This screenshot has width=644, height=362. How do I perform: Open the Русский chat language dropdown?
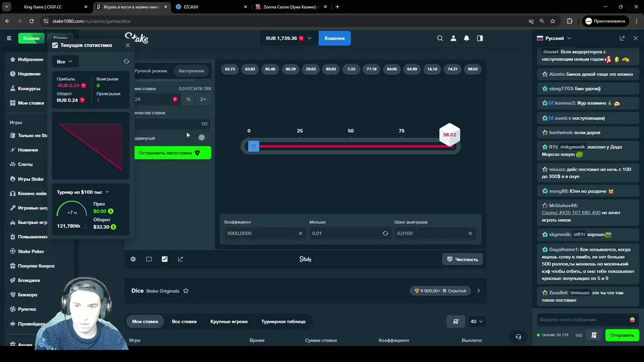tap(554, 38)
